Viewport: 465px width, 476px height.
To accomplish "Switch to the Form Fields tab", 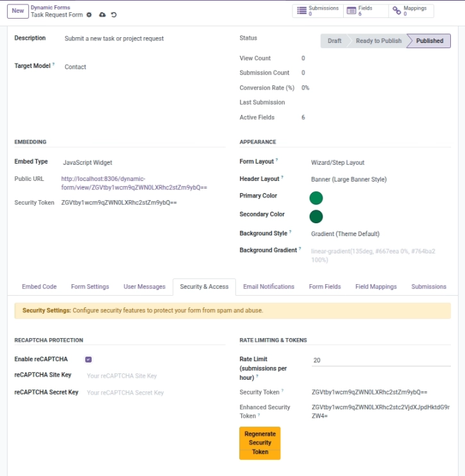I will coord(325,287).
